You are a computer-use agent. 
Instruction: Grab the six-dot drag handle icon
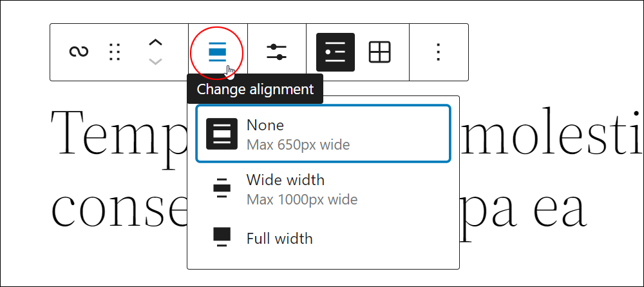pos(115,52)
